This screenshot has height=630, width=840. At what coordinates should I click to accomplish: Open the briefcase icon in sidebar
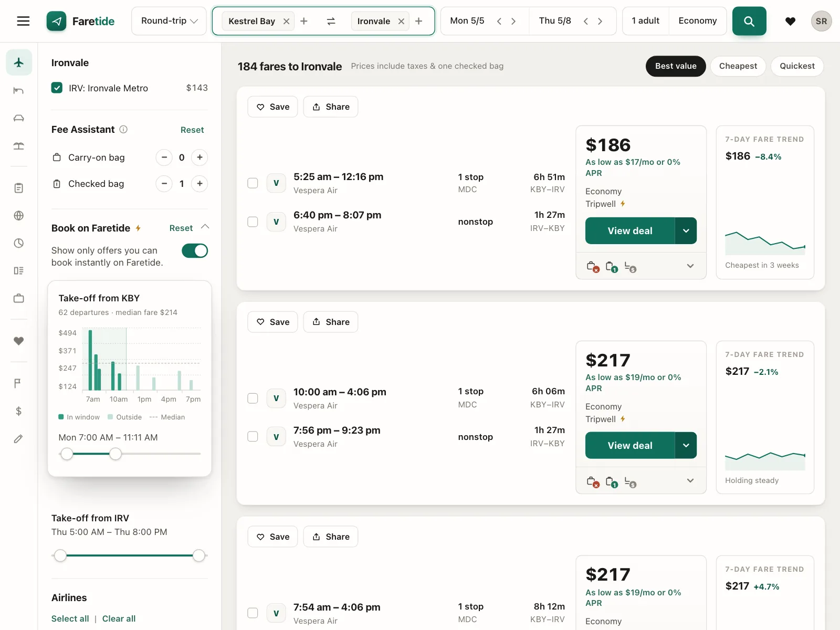tap(19, 298)
